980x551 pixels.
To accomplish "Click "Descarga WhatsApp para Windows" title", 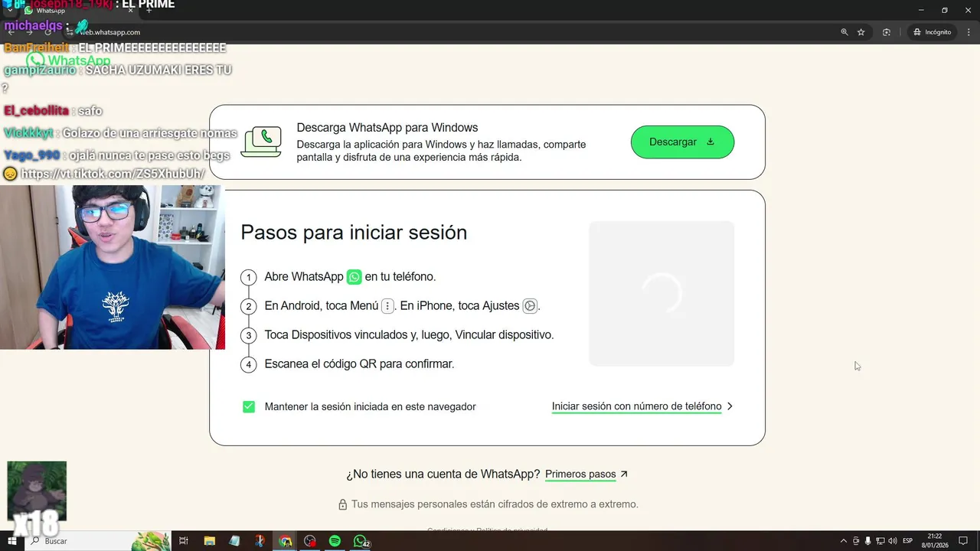I will pos(387,128).
